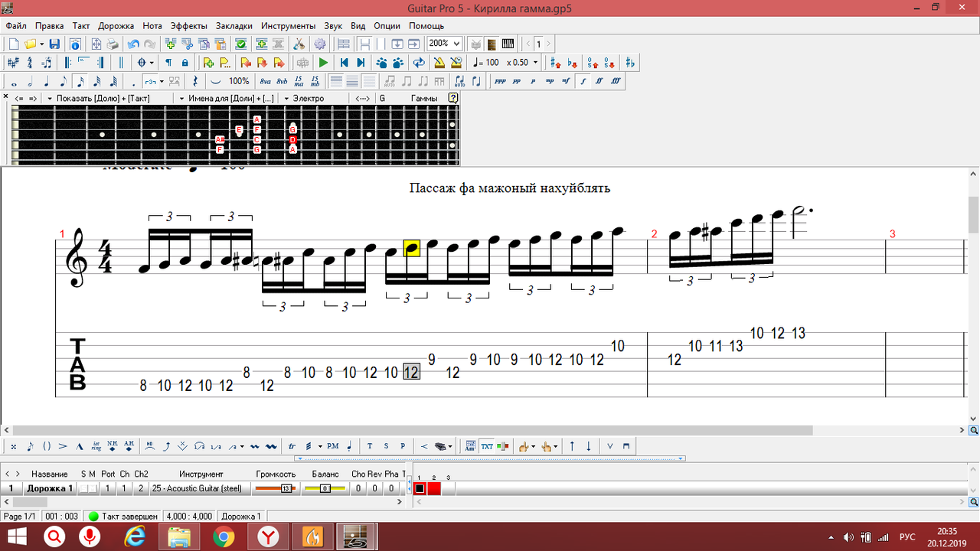Open the tuplet dropdown arrow
Screen dimensions: 980x551
(x=162, y=80)
